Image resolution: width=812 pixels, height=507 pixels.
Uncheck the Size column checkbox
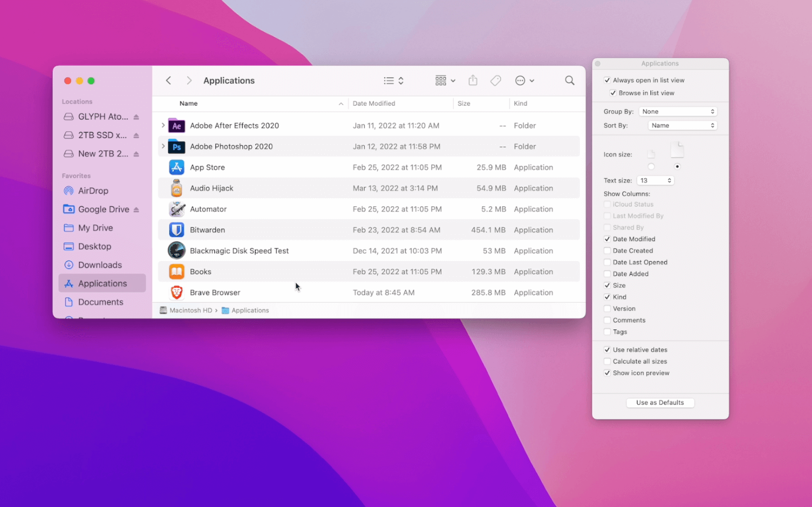(607, 286)
